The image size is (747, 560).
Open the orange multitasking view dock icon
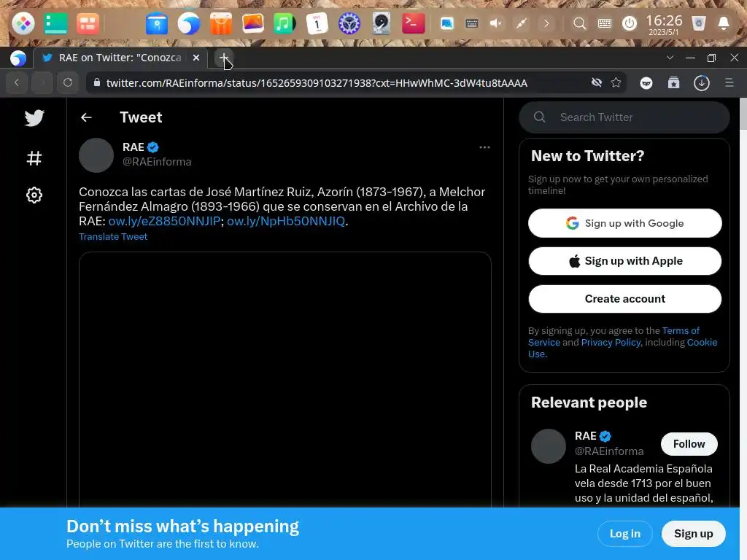tap(88, 23)
